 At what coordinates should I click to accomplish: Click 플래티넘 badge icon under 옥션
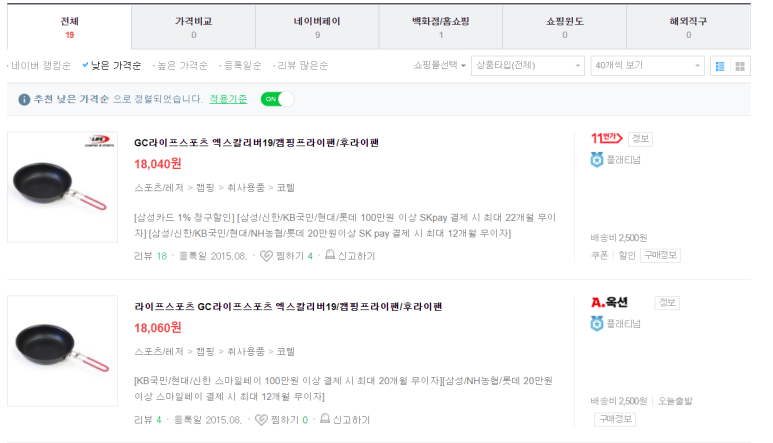pos(597,324)
